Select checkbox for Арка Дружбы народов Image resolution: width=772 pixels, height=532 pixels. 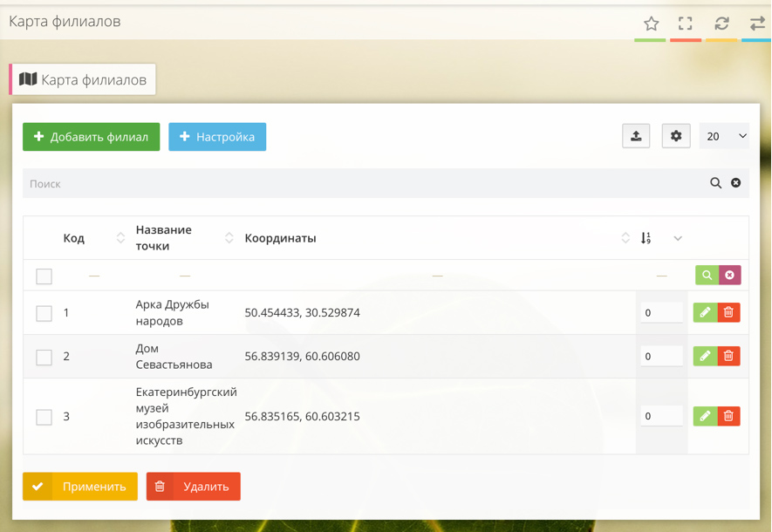(x=44, y=313)
